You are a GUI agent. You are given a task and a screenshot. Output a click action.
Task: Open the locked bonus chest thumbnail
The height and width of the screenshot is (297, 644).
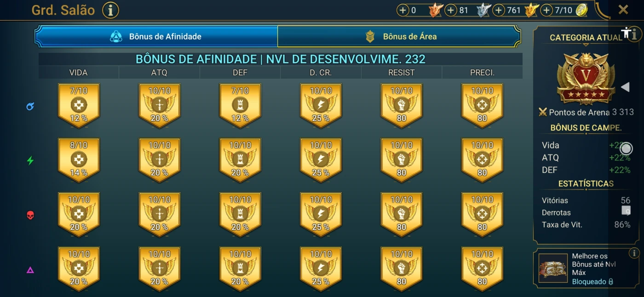[x=553, y=268]
